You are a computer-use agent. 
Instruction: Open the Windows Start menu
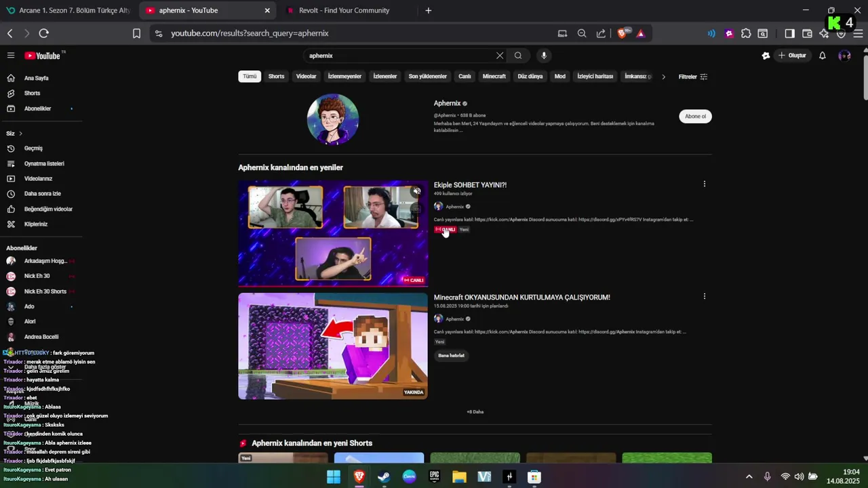click(x=334, y=476)
